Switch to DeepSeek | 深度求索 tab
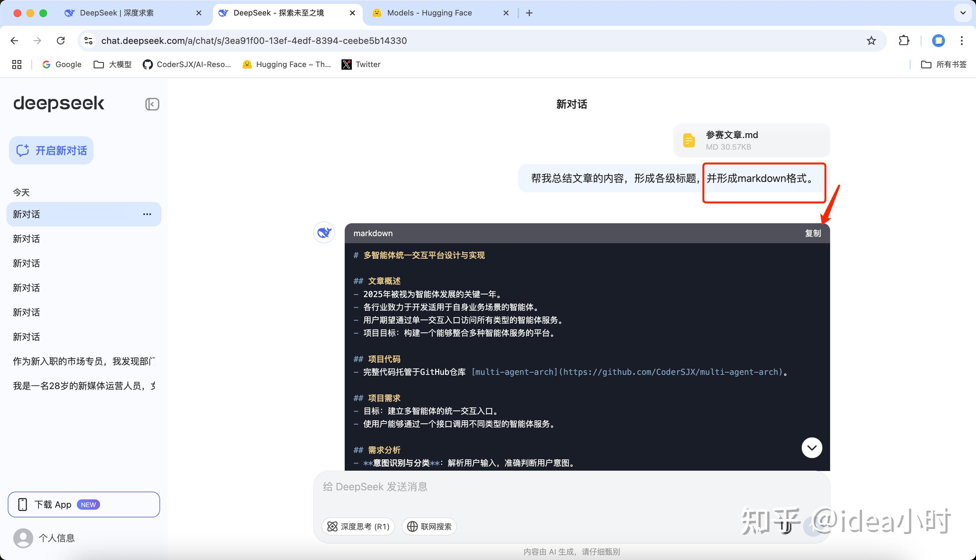This screenshot has height=560, width=976. pos(117,13)
